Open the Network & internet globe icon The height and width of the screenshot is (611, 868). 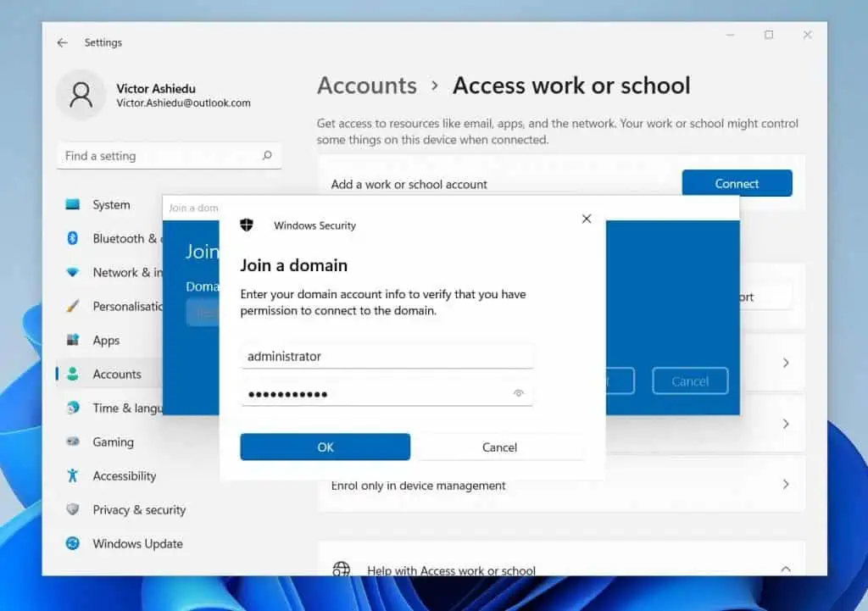pyautogui.click(x=72, y=272)
